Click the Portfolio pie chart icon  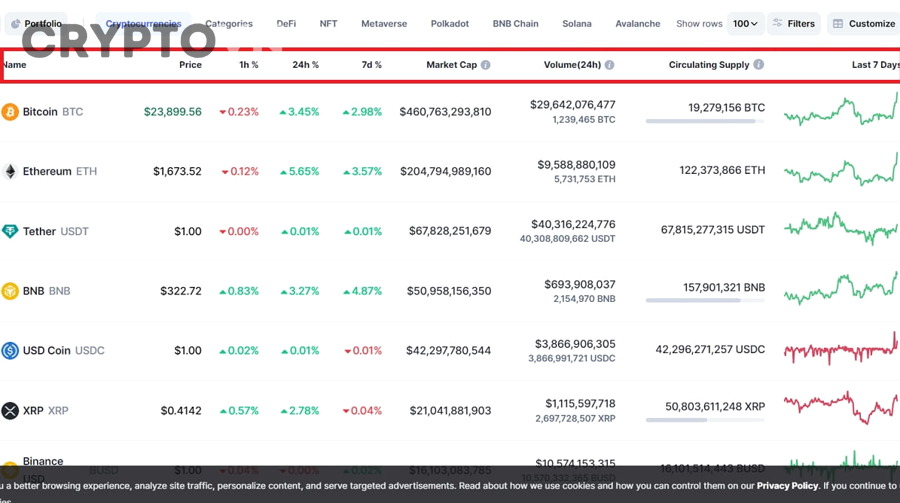[x=15, y=24]
